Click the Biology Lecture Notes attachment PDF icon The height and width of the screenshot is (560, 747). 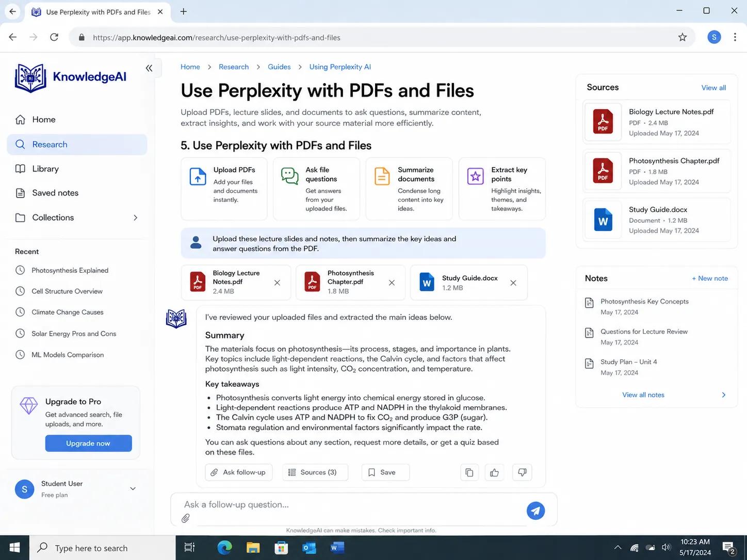tap(198, 282)
